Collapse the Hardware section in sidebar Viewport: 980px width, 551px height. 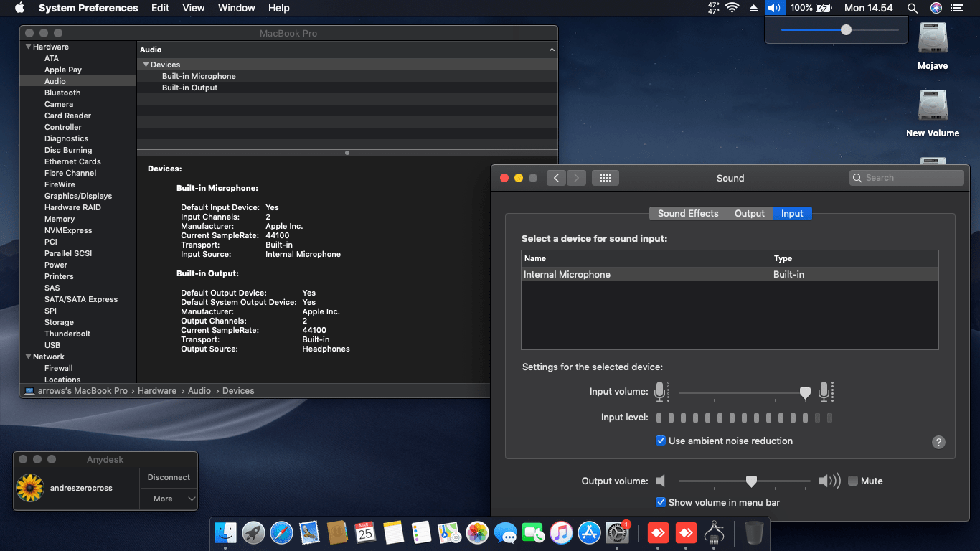click(x=28, y=47)
